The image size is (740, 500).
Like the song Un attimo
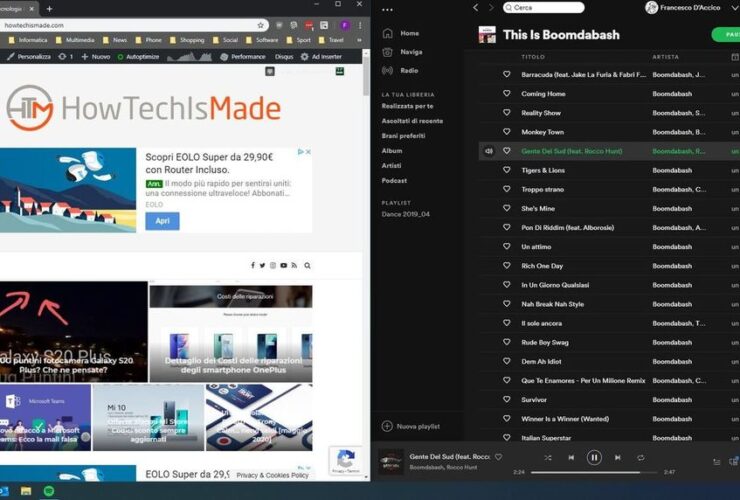point(506,246)
